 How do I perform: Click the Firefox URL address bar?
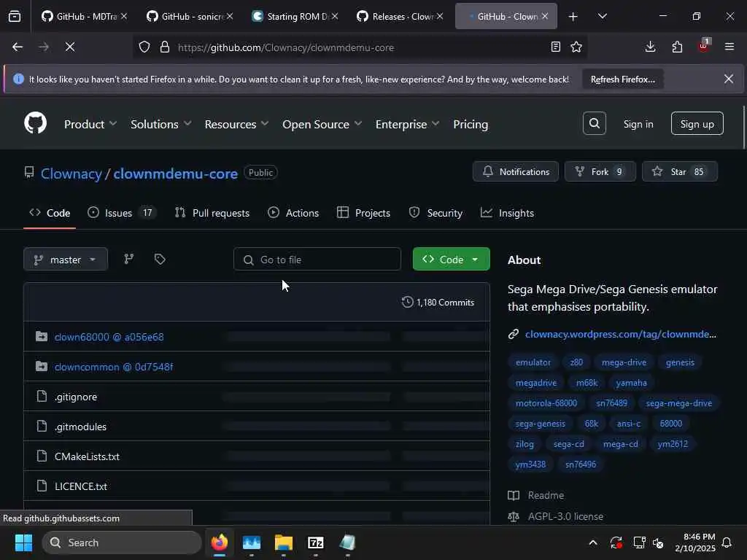[360, 47]
